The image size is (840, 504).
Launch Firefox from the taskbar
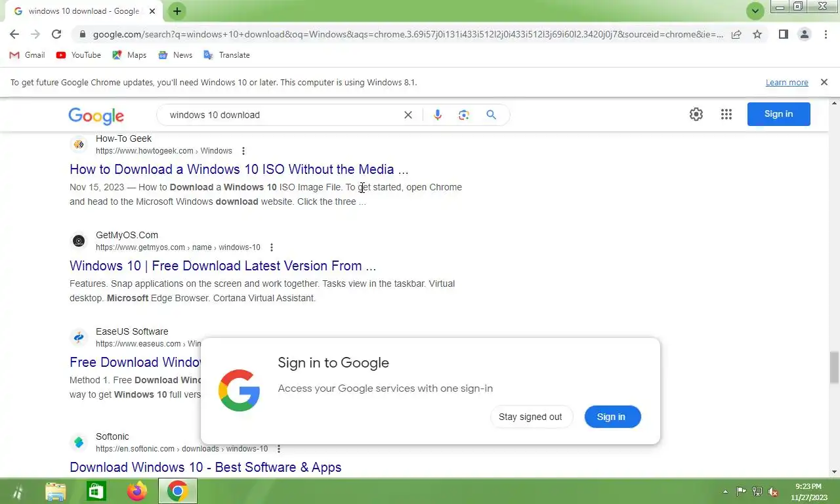point(137,491)
